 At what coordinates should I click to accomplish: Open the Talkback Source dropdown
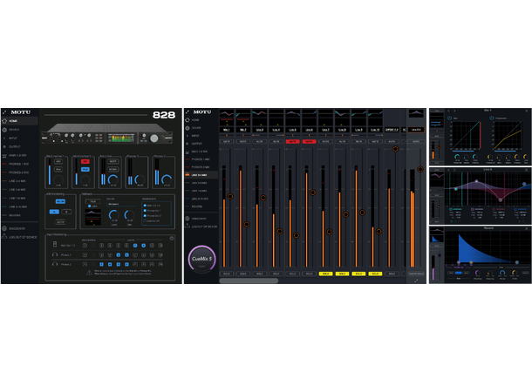121,204
